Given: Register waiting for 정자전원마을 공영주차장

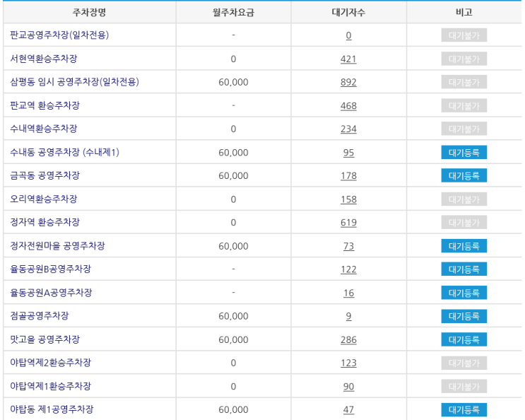Looking at the screenshot, I should point(464,246).
